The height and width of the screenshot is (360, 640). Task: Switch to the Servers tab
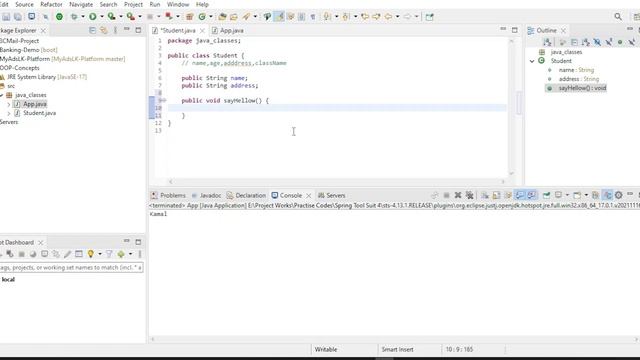click(331, 195)
